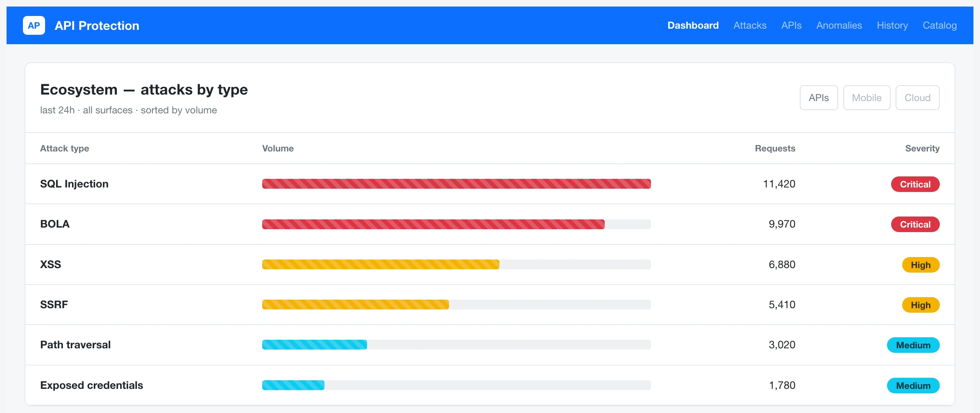Toggle the Mobile surface filter
980x413 pixels.
click(867, 98)
